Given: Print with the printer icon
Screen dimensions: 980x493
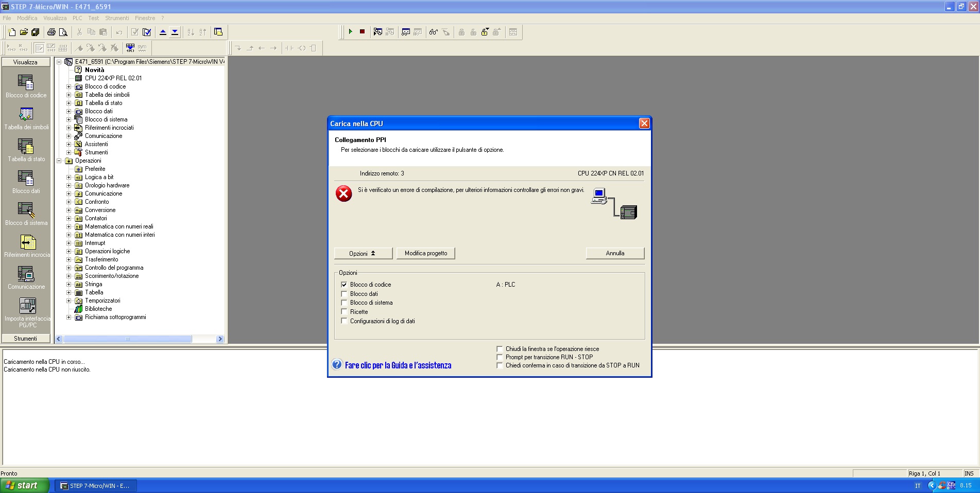Looking at the screenshot, I should 51,32.
